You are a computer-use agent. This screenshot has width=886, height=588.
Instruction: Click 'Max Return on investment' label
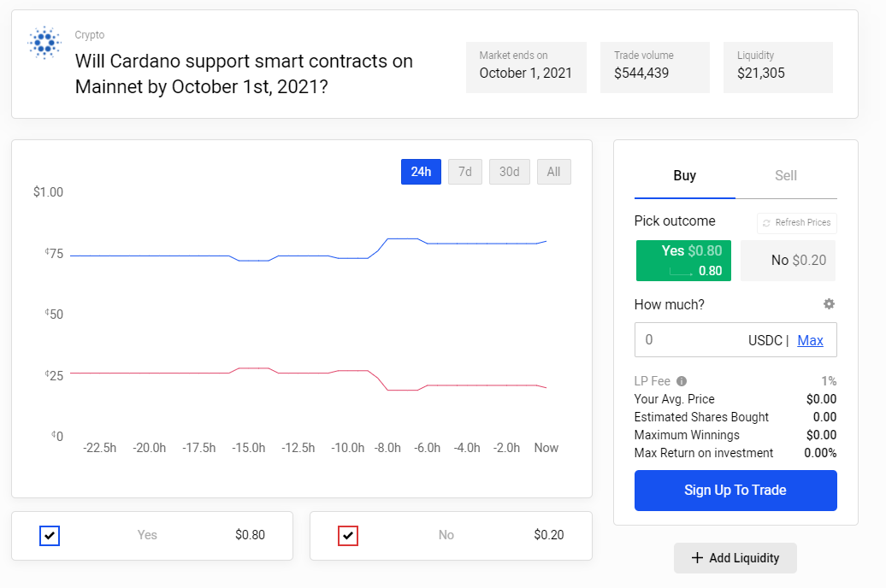[704, 453]
